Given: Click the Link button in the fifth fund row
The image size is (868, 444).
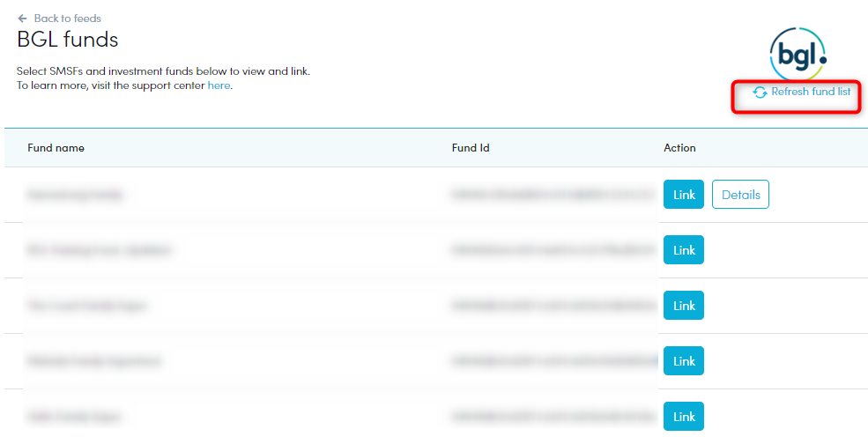Looking at the screenshot, I should 684,417.
